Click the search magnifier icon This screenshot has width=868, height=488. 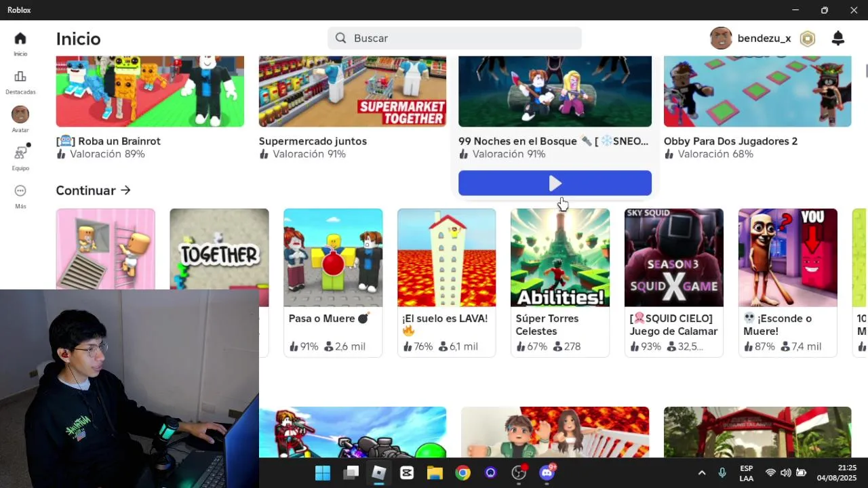click(340, 38)
